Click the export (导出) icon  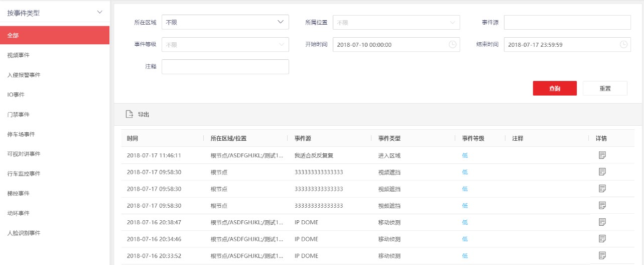coord(129,115)
